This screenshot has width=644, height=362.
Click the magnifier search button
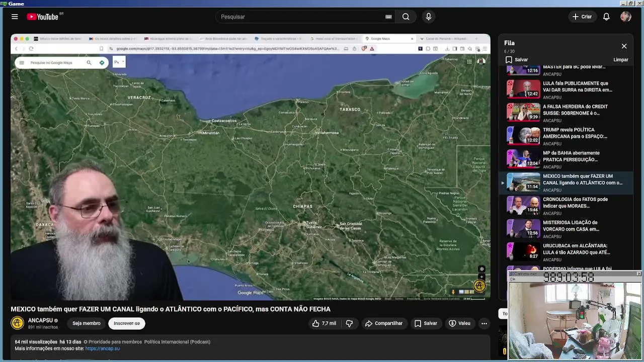click(406, 17)
